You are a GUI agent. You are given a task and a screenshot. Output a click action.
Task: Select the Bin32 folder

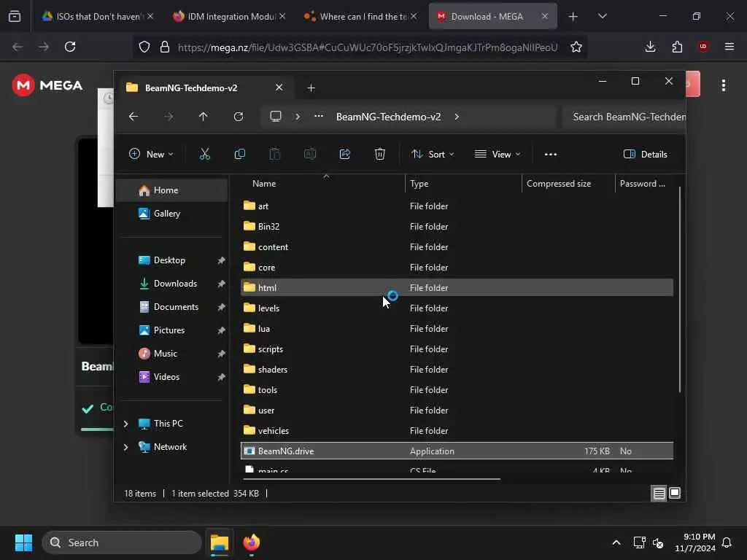tap(457, 227)
